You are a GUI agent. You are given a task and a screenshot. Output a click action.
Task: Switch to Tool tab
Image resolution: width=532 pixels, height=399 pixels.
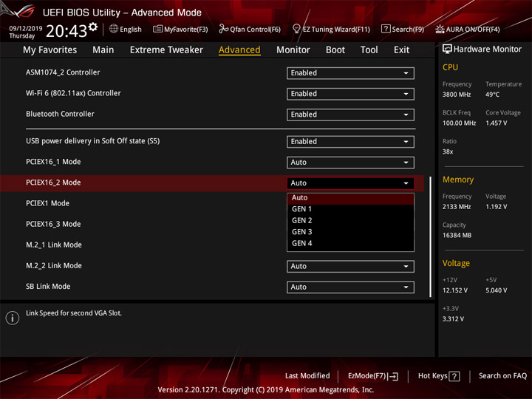[369, 50]
